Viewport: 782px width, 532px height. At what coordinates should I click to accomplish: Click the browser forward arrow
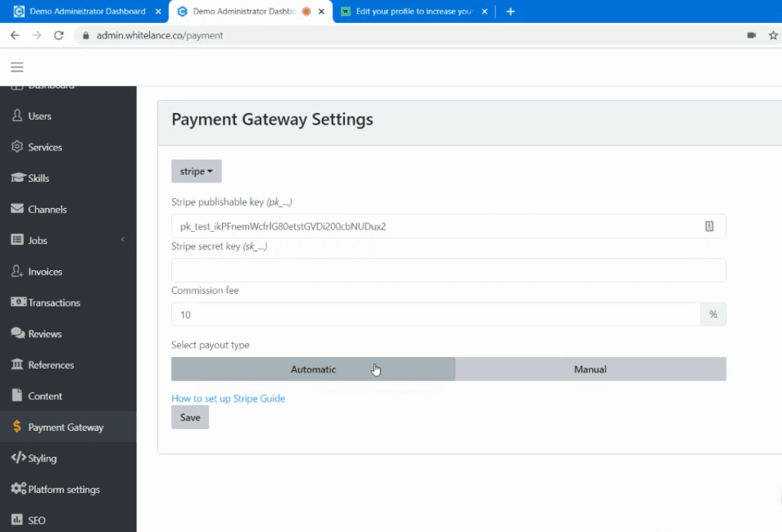pyautogui.click(x=37, y=35)
